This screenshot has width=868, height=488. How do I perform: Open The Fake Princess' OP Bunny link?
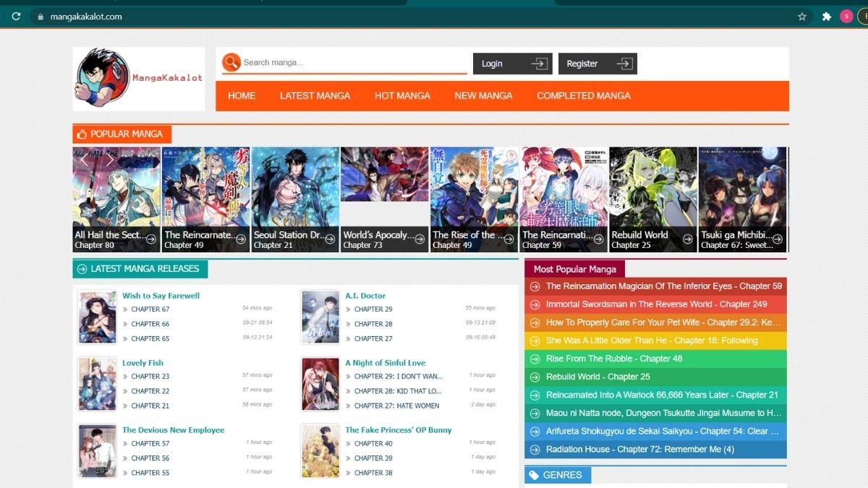click(398, 430)
